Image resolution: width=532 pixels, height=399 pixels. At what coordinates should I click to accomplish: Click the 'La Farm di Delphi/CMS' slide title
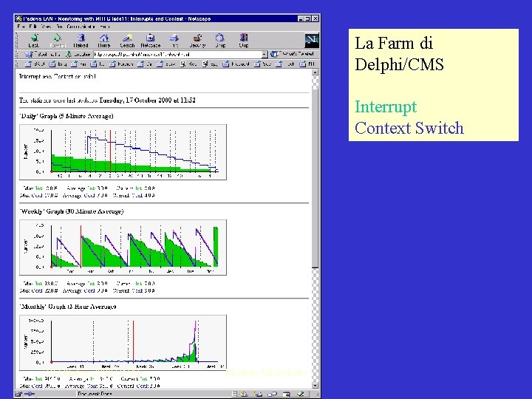point(399,54)
